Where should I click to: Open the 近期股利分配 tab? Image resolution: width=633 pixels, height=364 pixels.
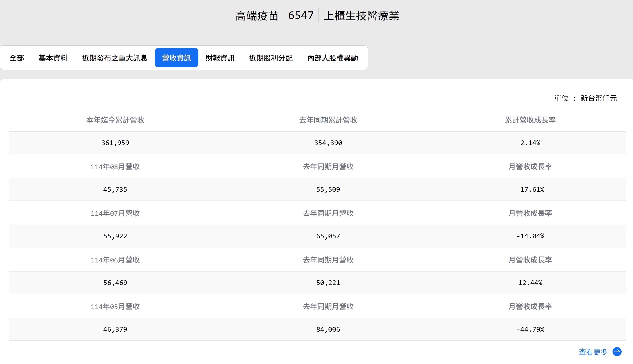271,58
